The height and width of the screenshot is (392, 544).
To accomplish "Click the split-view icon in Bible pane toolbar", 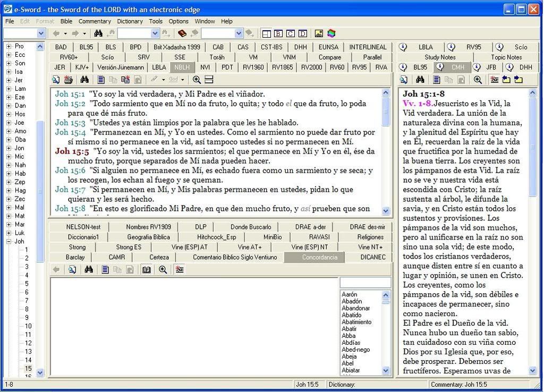I will pos(209,80).
